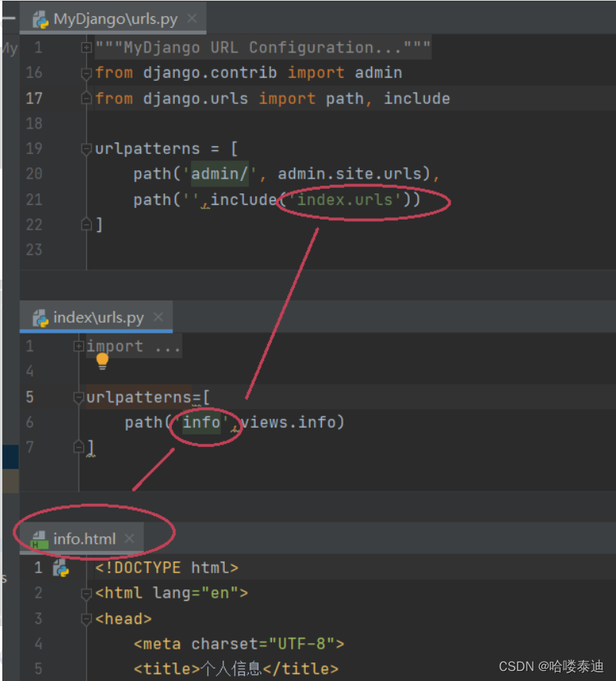The image size is (616, 681).
Task: Collapse the html tag fold in info.html
Action: point(86,593)
